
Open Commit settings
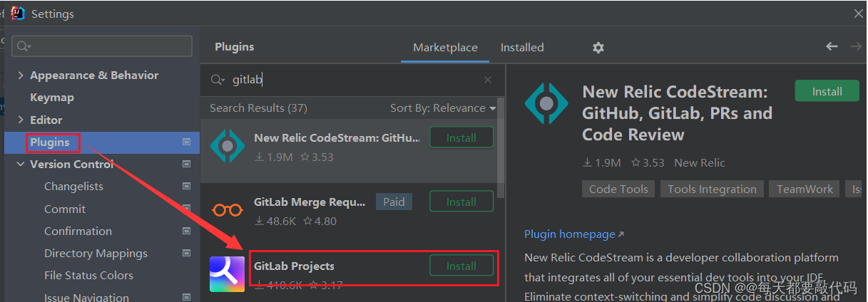[65, 209]
